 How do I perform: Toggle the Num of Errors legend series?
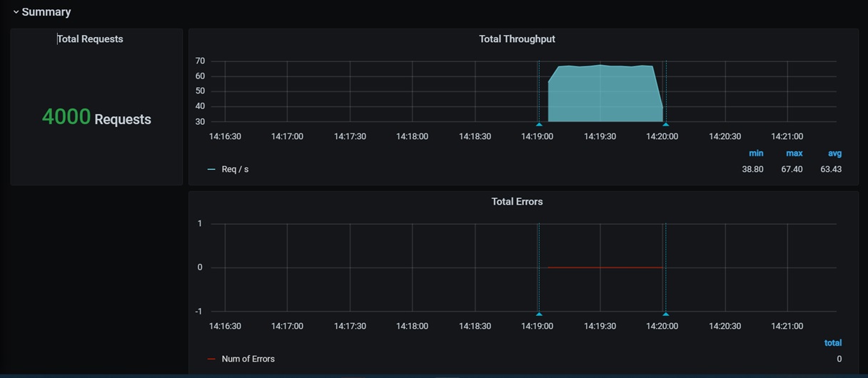click(248, 359)
